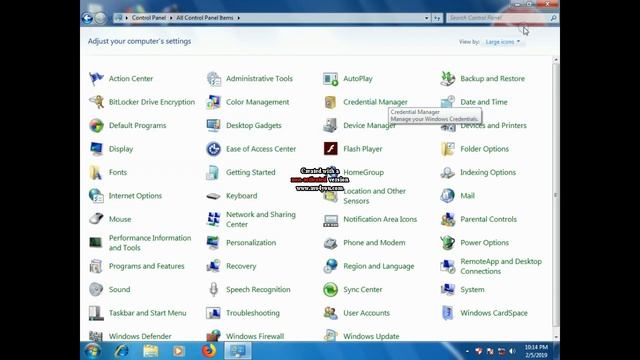Image resolution: width=640 pixels, height=360 pixels.
Task: Open Default Programs icon
Action: click(96, 125)
